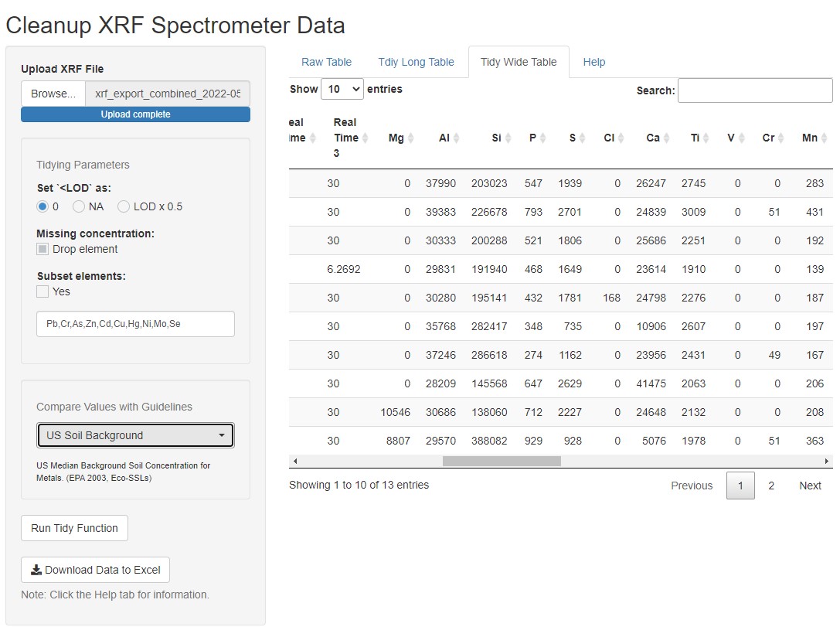840x627 pixels.
Task: Open the US Soil Background guidelines dropdown
Action: tap(134, 434)
